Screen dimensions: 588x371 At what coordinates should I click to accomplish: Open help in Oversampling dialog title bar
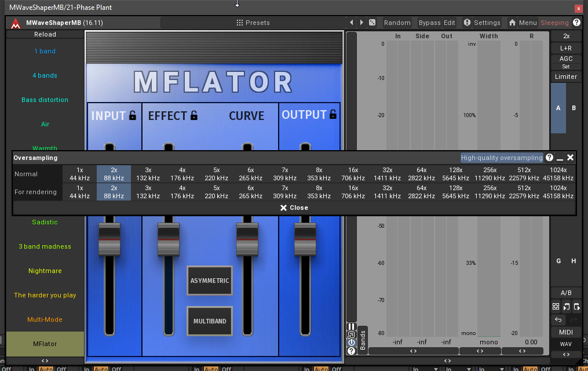[x=549, y=158]
